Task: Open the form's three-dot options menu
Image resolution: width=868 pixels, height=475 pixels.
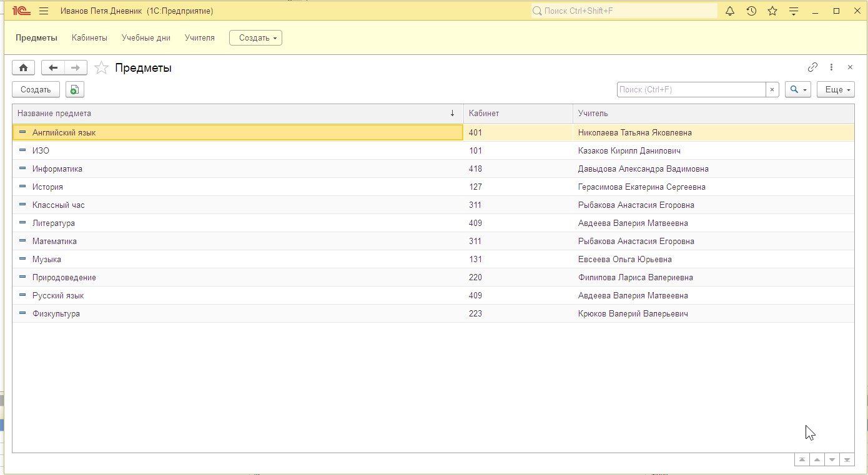Action: point(831,67)
